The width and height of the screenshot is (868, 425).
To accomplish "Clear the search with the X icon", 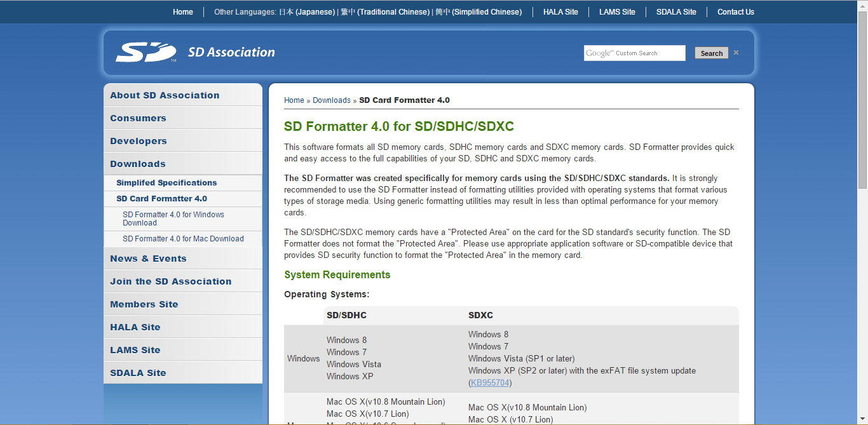I will click(x=736, y=53).
